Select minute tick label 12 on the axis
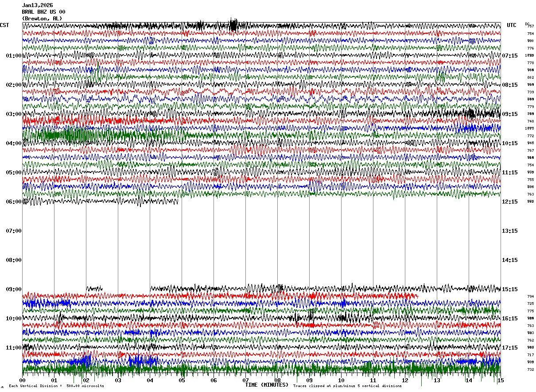Viewport: 536px width, 392px height. [x=405, y=380]
